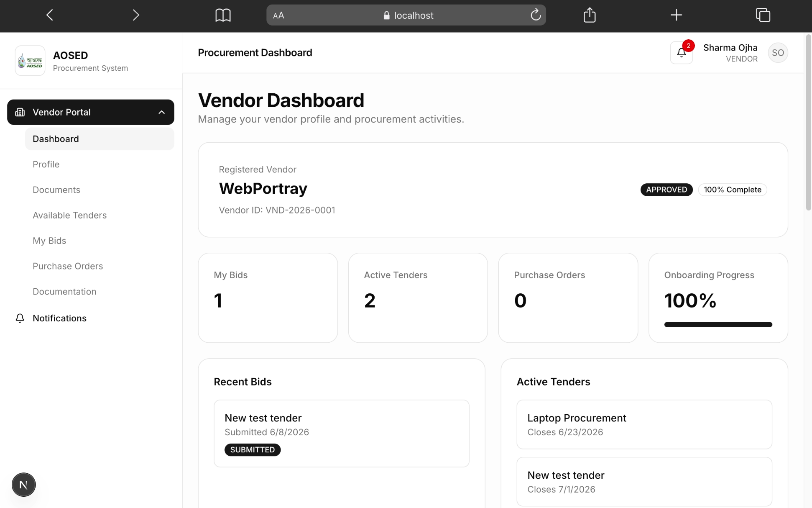Image resolution: width=812 pixels, height=508 pixels.
Task: Open the Next.js dev tools N button
Action: [x=24, y=485]
